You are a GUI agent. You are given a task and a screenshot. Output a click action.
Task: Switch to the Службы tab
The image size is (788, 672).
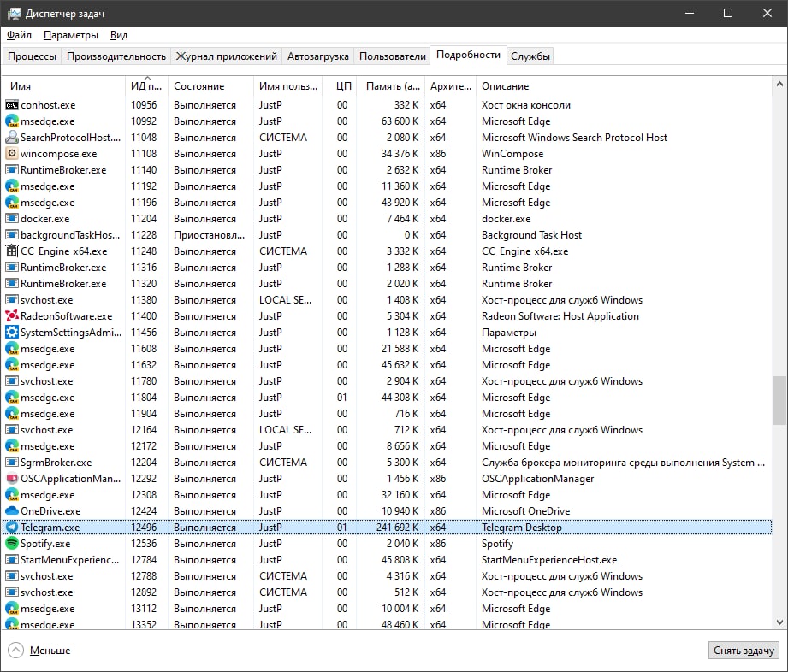coord(530,56)
